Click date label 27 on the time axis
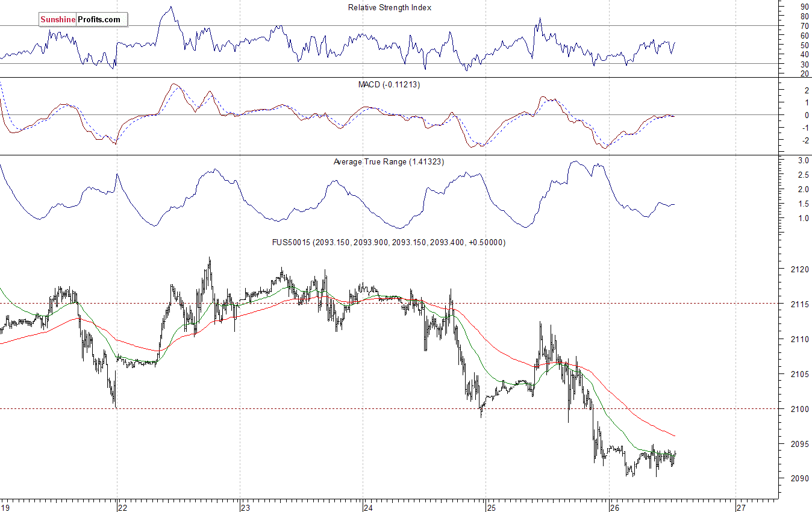The image size is (812, 512). point(742,508)
